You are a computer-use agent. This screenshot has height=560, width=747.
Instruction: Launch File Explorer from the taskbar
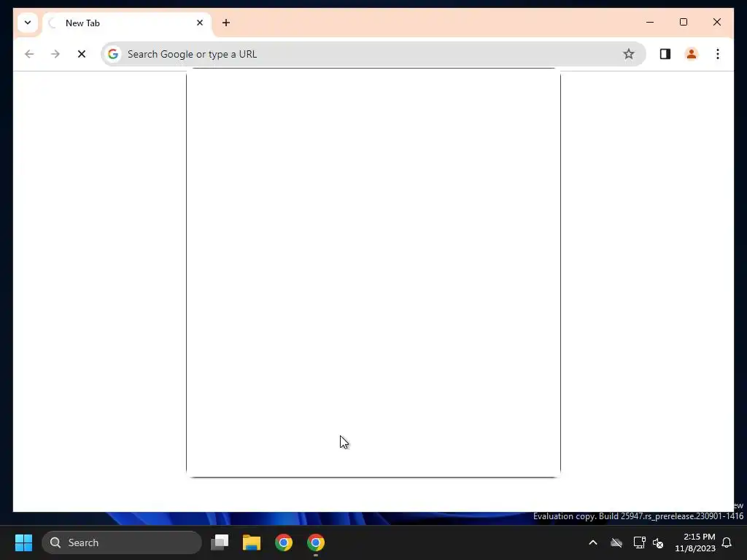[252, 542]
